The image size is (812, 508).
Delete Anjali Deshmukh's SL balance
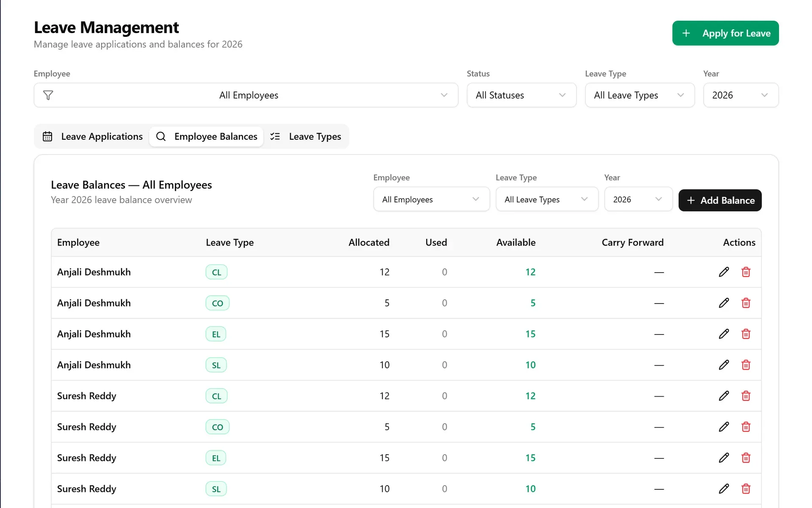click(746, 364)
